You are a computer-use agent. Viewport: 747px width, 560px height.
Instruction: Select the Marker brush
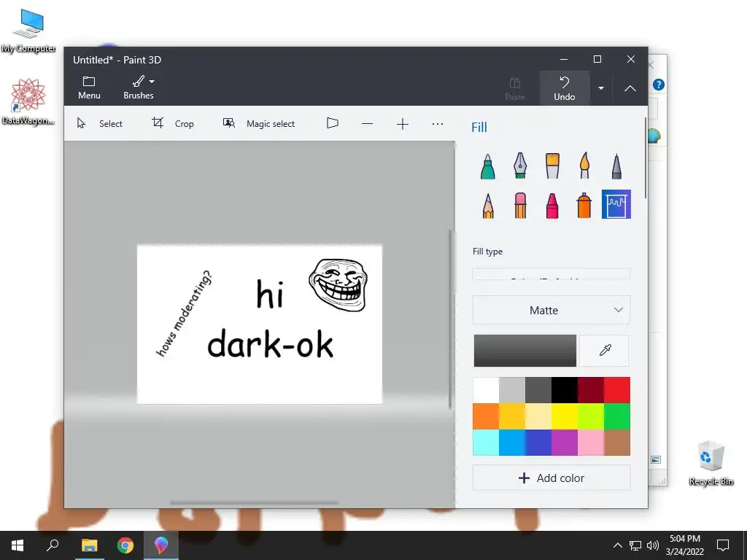click(487, 166)
